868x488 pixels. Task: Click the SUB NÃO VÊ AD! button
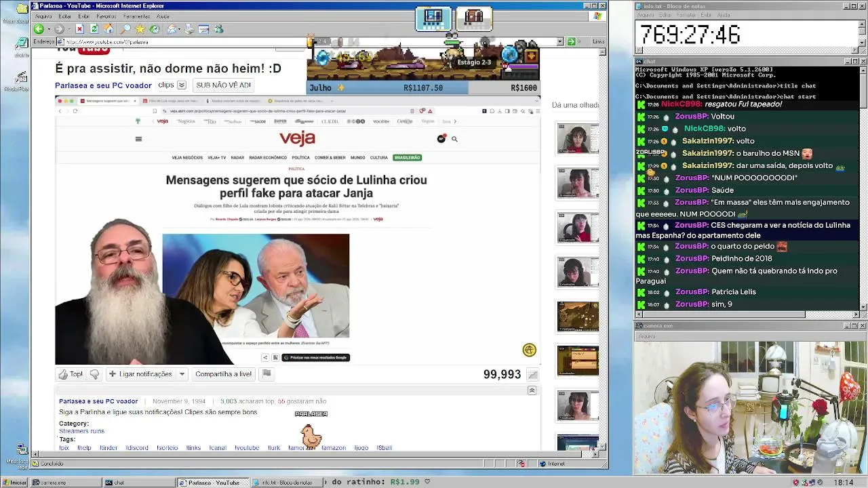(223, 85)
